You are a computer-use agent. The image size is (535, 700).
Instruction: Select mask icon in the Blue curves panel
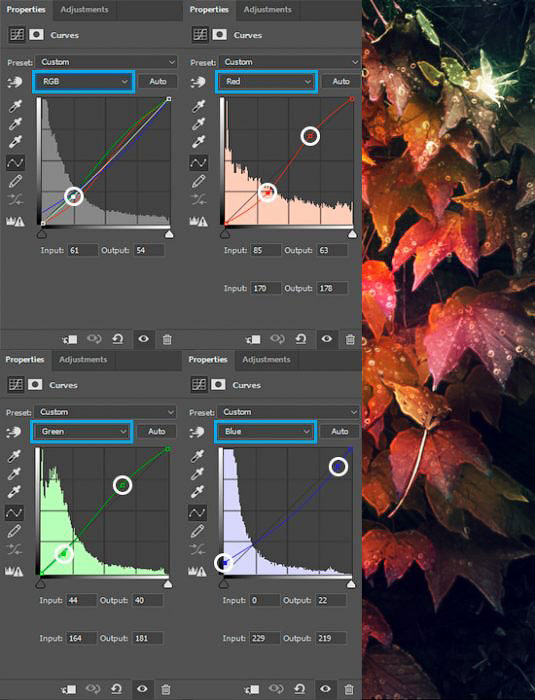click(218, 384)
